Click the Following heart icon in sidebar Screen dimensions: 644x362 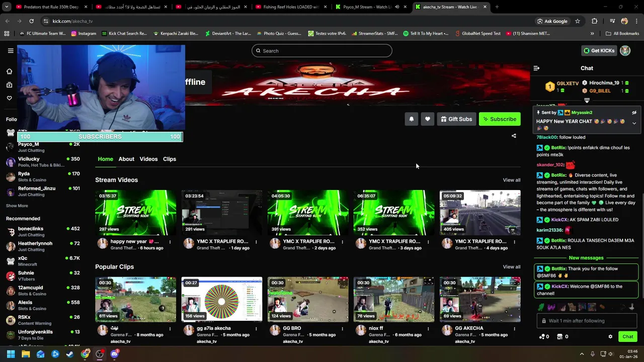pos(9,98)
